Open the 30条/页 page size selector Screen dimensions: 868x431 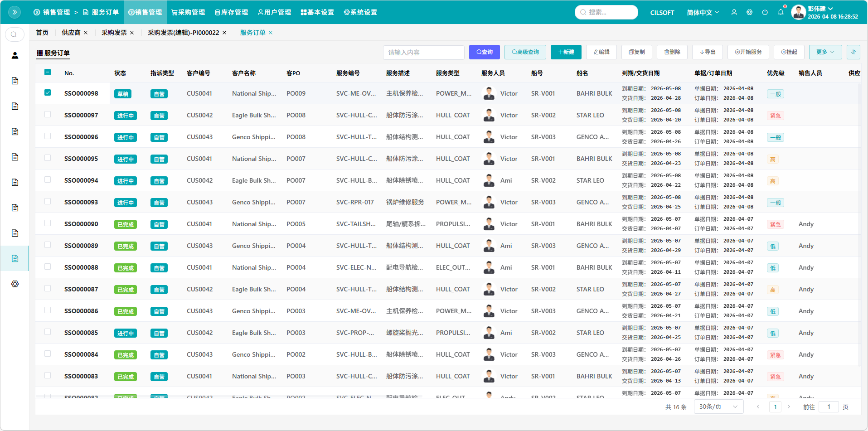718,407
